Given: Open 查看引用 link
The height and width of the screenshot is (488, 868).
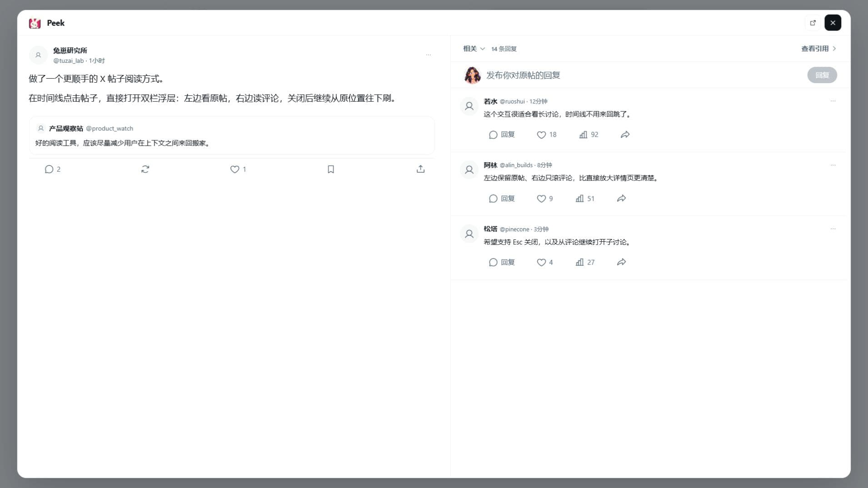Looking at the screenshot, I should pos(818,49).
